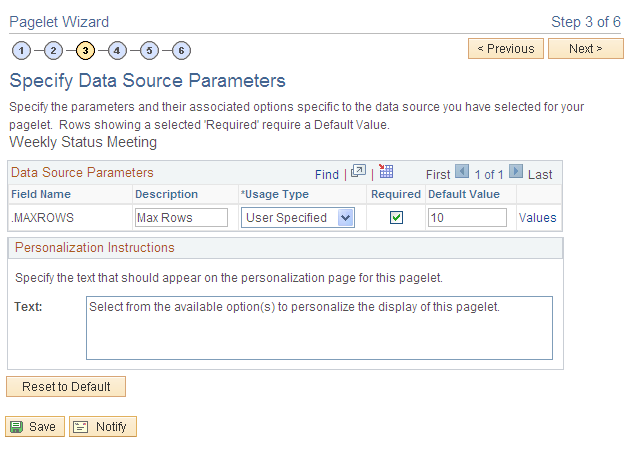
Task: Click the Notify button
Action: pos(103,427)
